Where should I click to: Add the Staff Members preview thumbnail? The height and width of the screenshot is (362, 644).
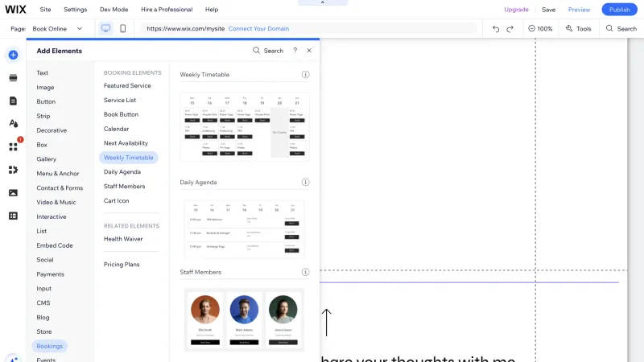tap(245, 320)
